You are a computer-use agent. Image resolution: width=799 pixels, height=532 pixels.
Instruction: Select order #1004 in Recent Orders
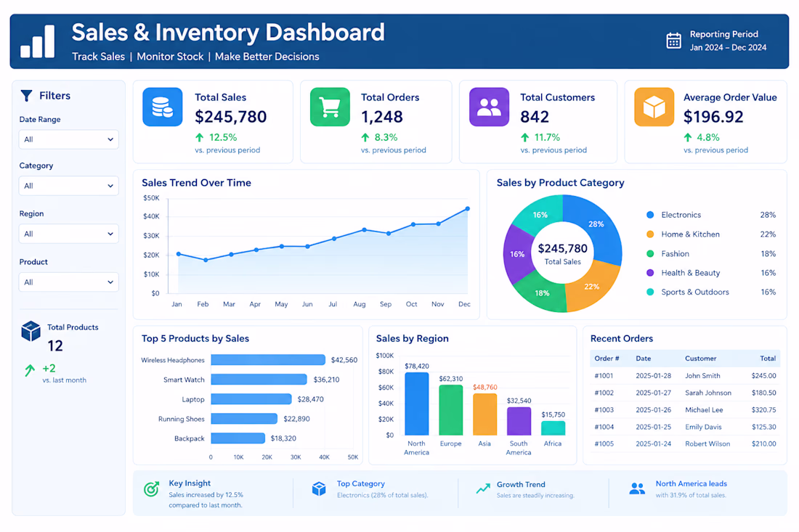coord(685,427)
